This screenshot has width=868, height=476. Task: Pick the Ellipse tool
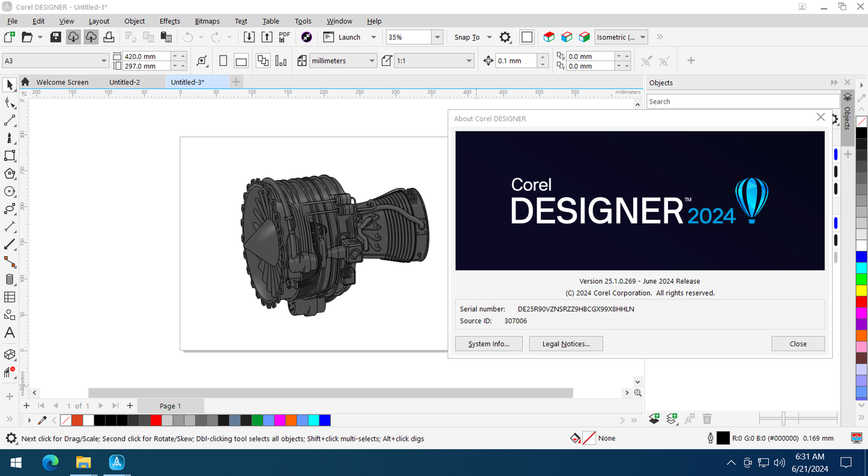tap(9, 191)
